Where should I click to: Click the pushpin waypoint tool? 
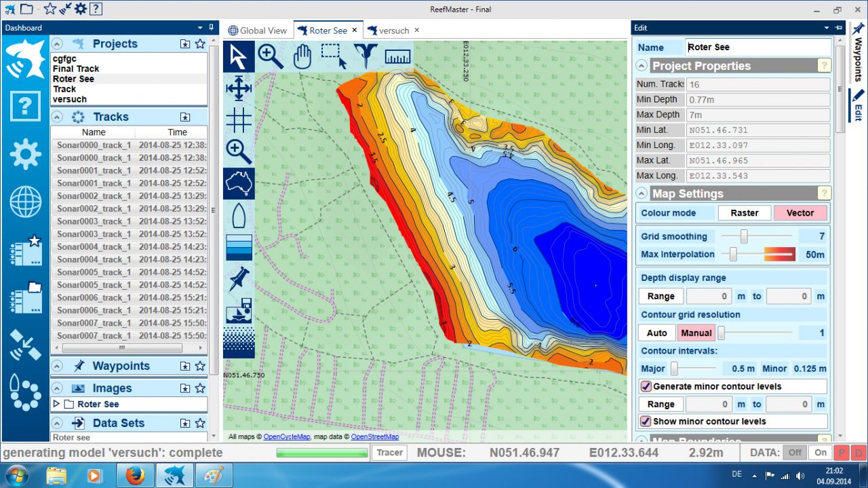tap(239, 279)
